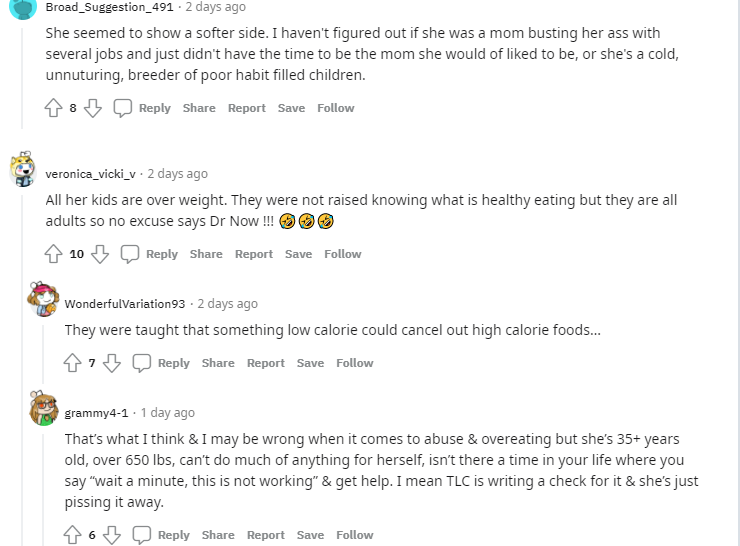
Task: Open Broad_Suggestion_491's username link
Action: pyautogui.click(x=111, y=7)
